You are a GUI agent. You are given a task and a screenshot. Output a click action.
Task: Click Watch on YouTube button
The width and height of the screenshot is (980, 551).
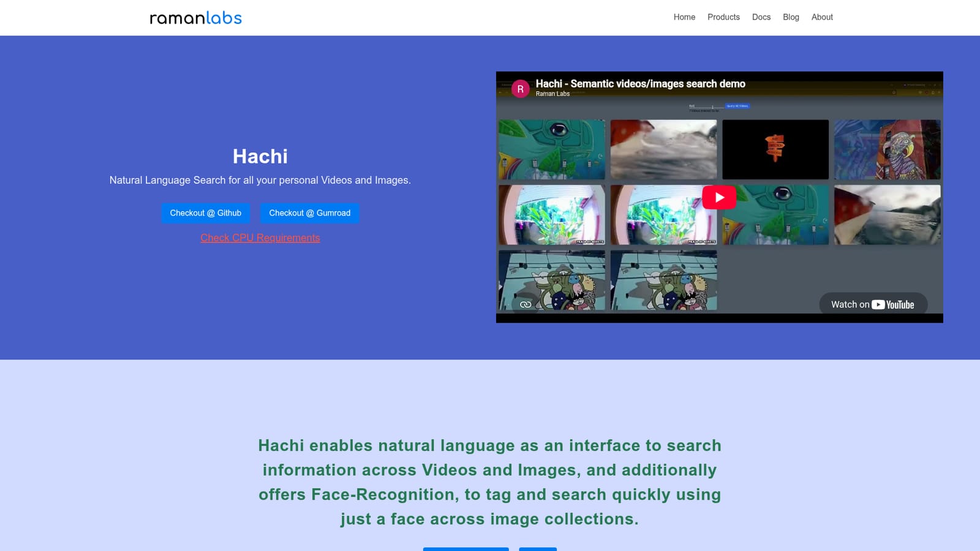click(x=873, y=304)
